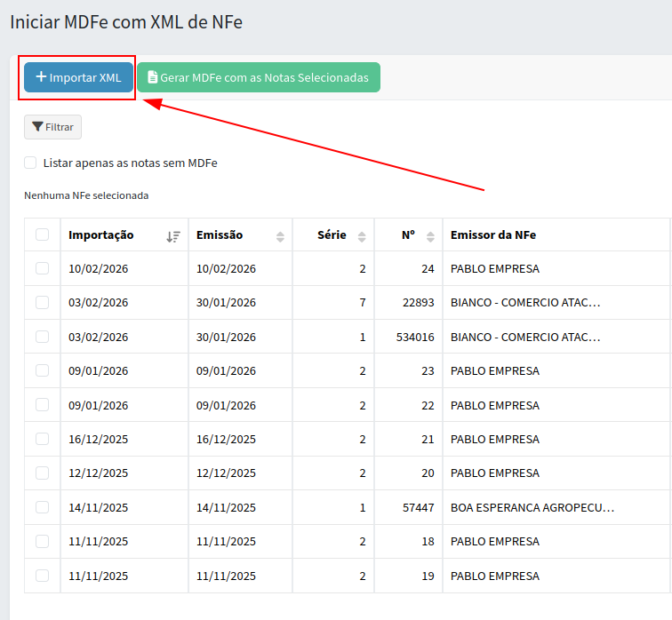Toggle the select-all checkbox in table header
672x620 pixels.
click(x=42, y=234)
